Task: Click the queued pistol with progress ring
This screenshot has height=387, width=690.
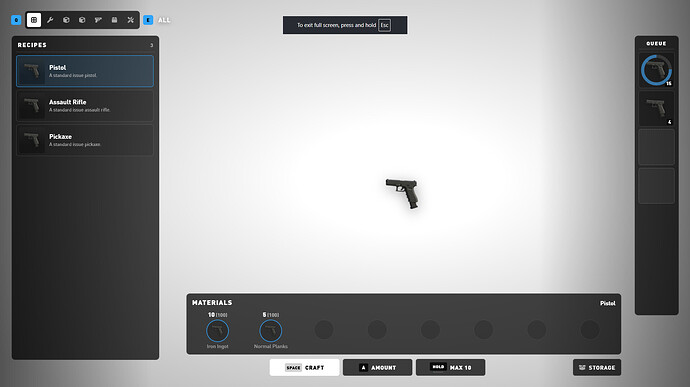Action: (656, 70)
